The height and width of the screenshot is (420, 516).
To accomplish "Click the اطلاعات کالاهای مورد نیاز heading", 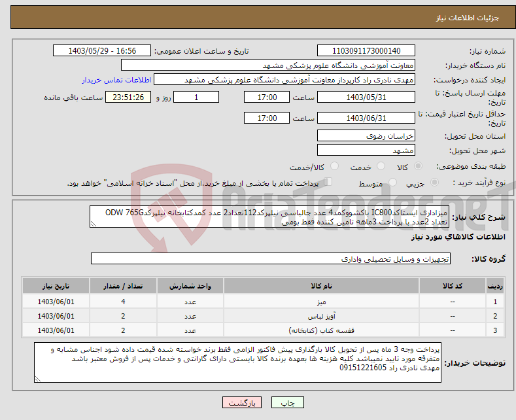I will [458, 237].
